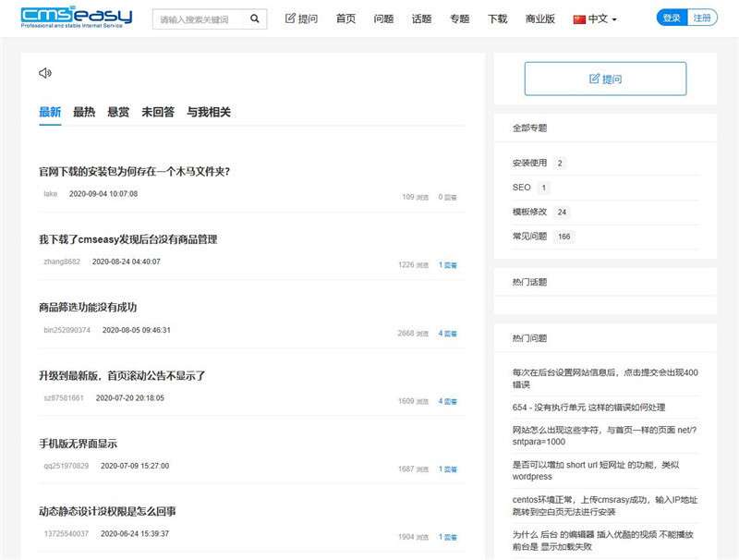Click the 1226 浏览 view count
Viewport: 739px width, 560px height.
tap(413, 265)
